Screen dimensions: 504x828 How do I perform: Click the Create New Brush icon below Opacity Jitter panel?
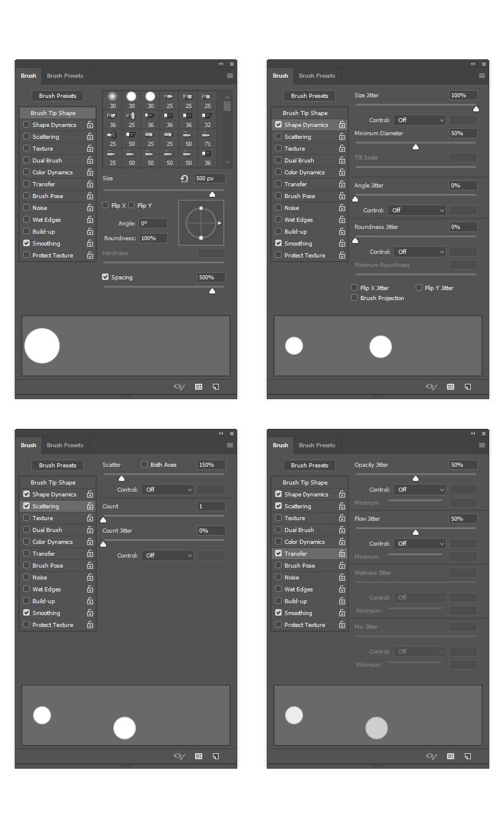468,756
